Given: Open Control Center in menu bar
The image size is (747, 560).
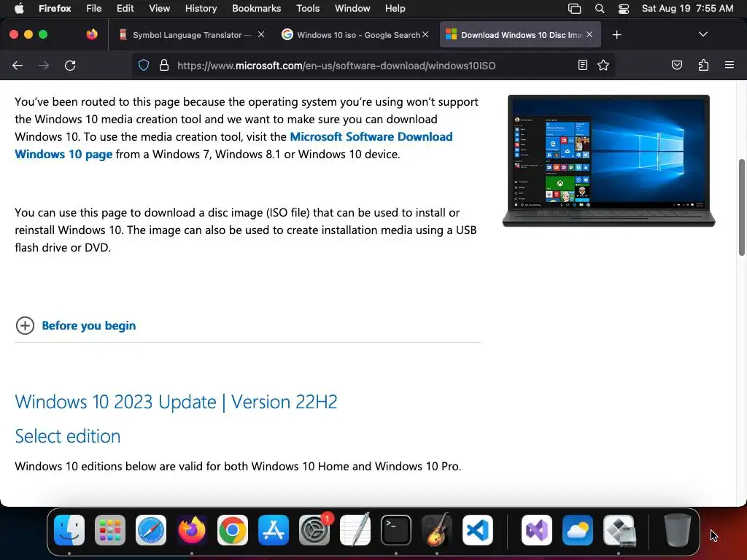Looking at the screenshot, I should (x=624, y=9).
